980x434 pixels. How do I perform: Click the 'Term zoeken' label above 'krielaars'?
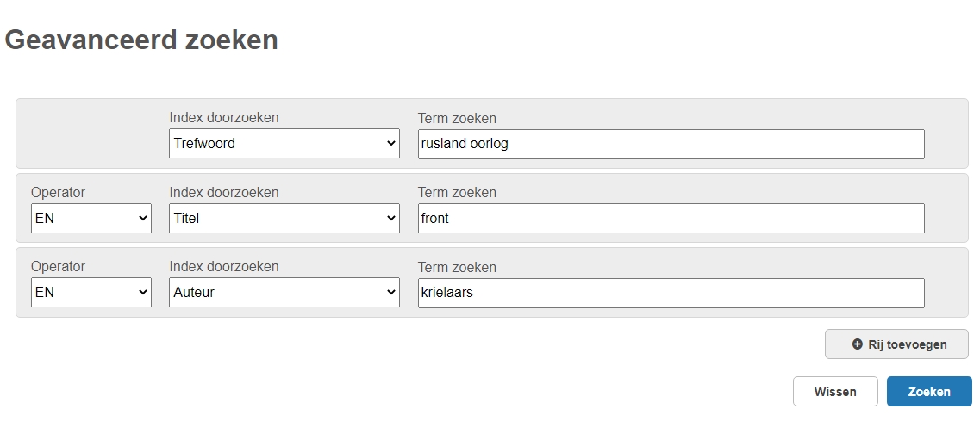point(457,267)
